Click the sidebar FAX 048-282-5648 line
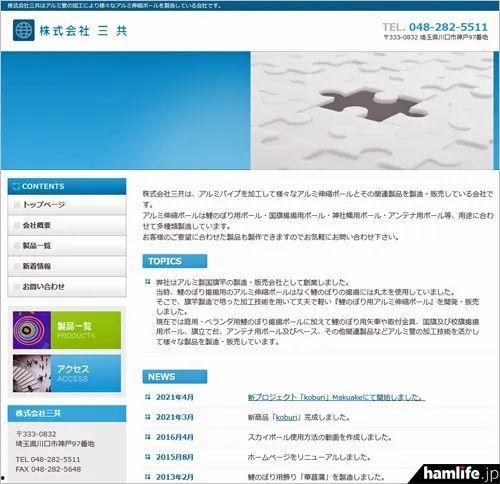500x484 pixels. [x=48, y=469]
